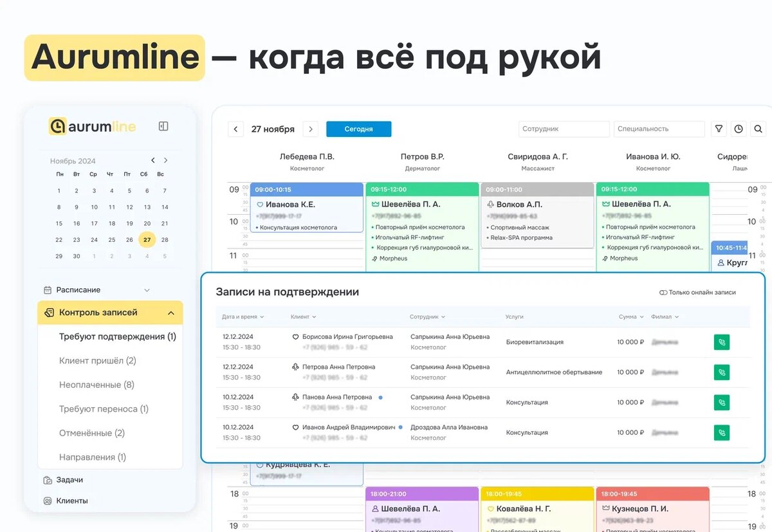
Task: Select day 30 in mini calendar
Action: pos(77,256)
